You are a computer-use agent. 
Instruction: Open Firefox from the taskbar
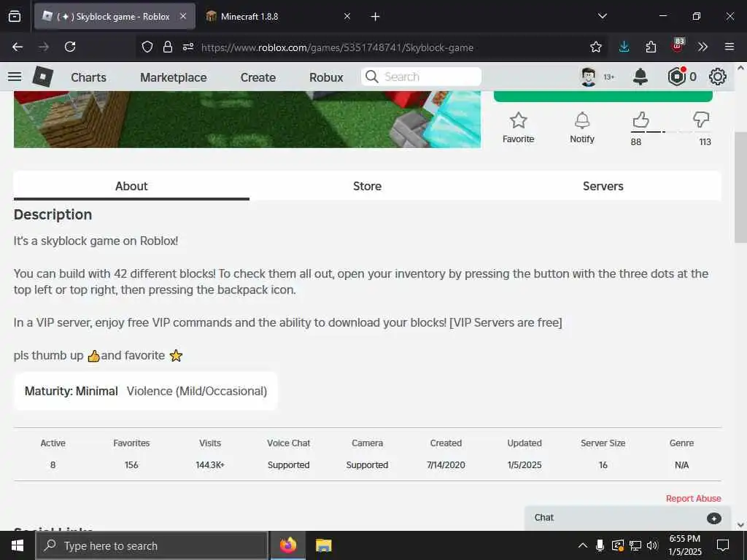(x=287, y=545)
